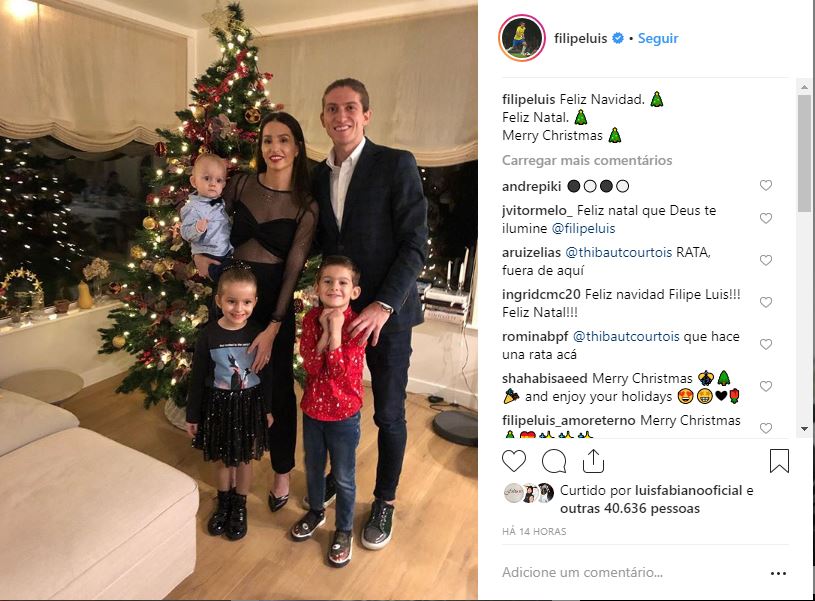Viewport: 815px width, 601px height.
Task: Like aruizelias's comment heart
Action: (766, 260)
